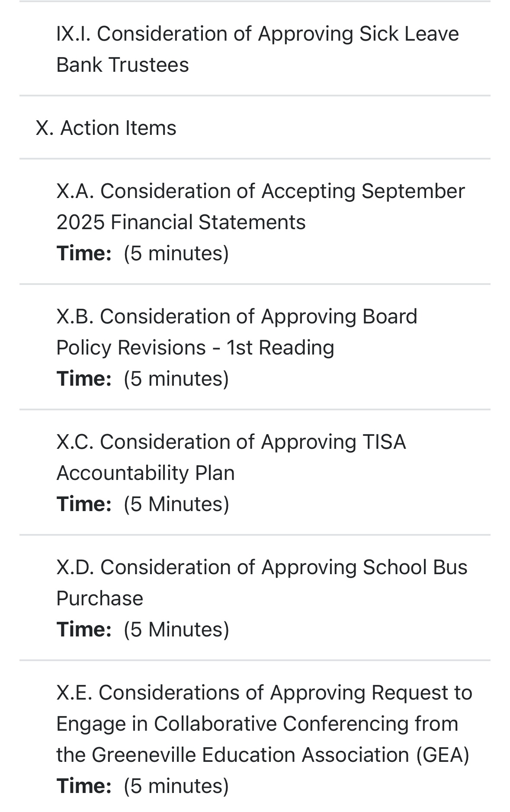The image size is (510, 812).
Task: Click the Time label under Board Policy Revisions
Action: 84,378
